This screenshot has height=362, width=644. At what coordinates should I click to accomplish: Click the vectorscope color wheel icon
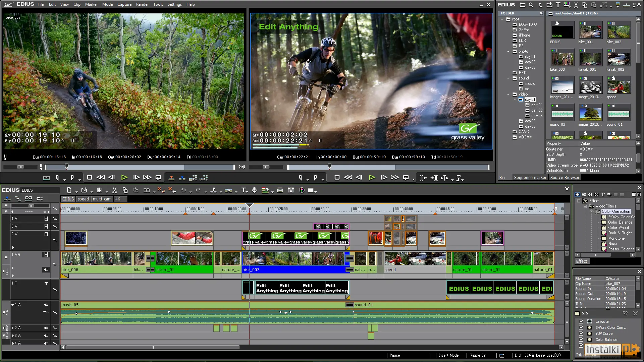pos(302,190)
